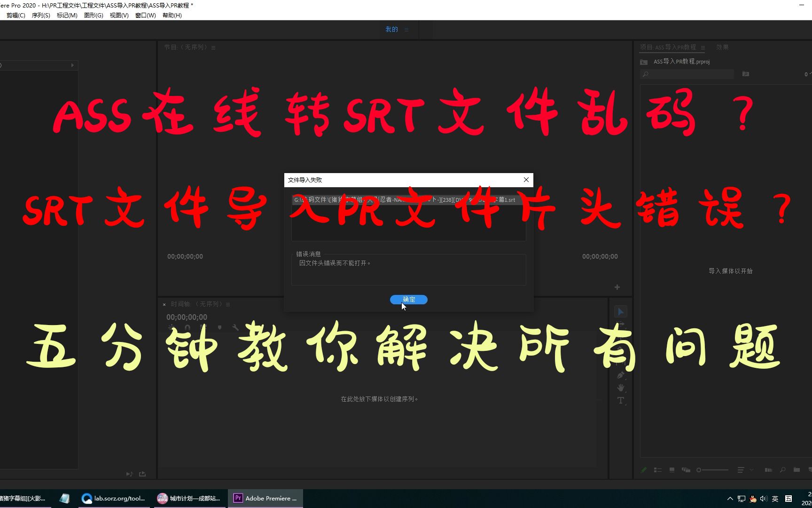Image resolution: width=812 pixels, height=508 pixels.
Task: Create a New Bin with folder icon
Action: point(796,470)
